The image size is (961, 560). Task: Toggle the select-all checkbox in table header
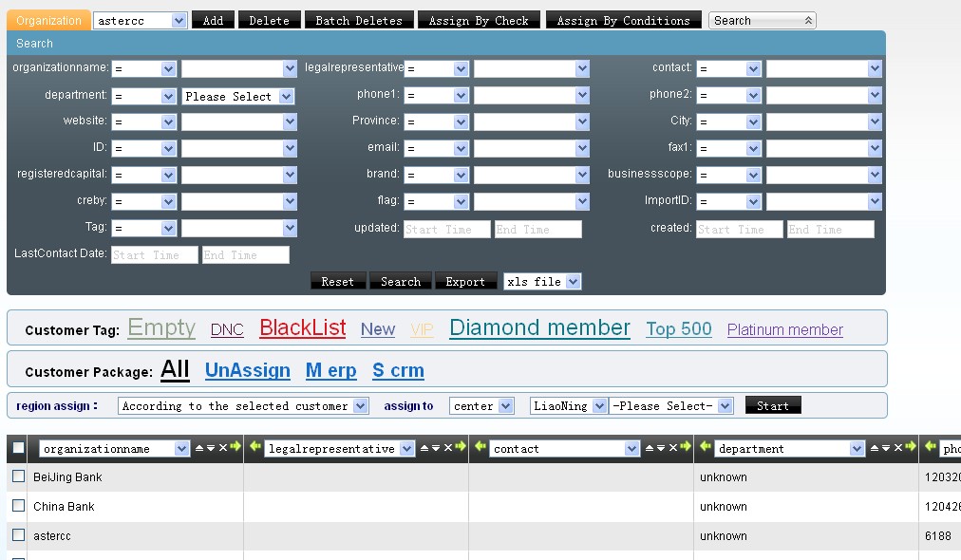pos(18,448)
